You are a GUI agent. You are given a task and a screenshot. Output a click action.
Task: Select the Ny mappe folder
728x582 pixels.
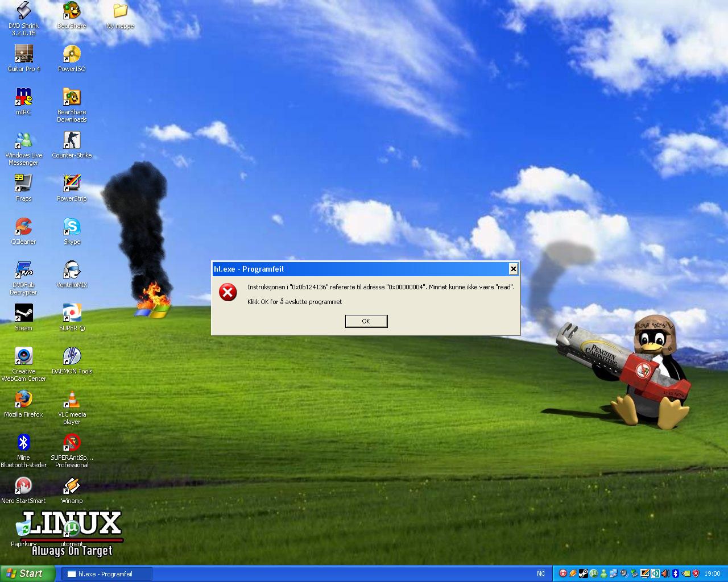(120, 15)
